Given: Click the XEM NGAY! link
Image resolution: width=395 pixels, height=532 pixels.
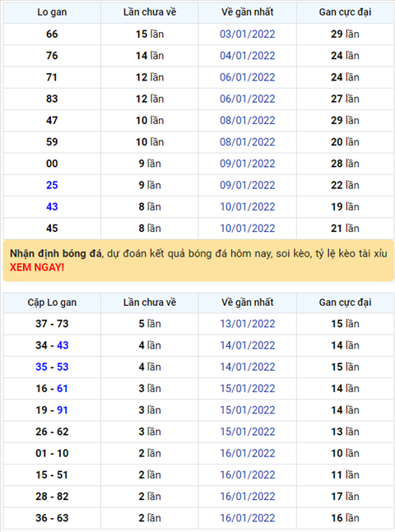Looking at the screenshot, I should point(37,268).
